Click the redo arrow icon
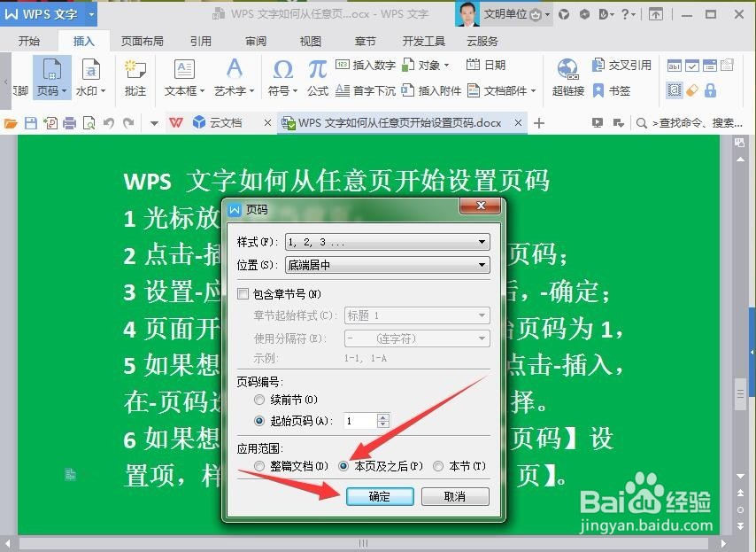 coord(128,123)
